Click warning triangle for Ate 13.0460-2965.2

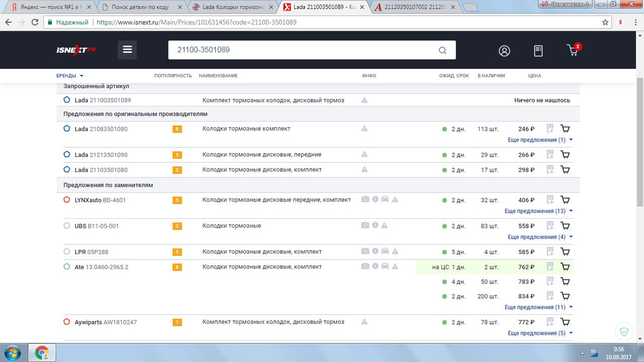[x=395, y=266]
